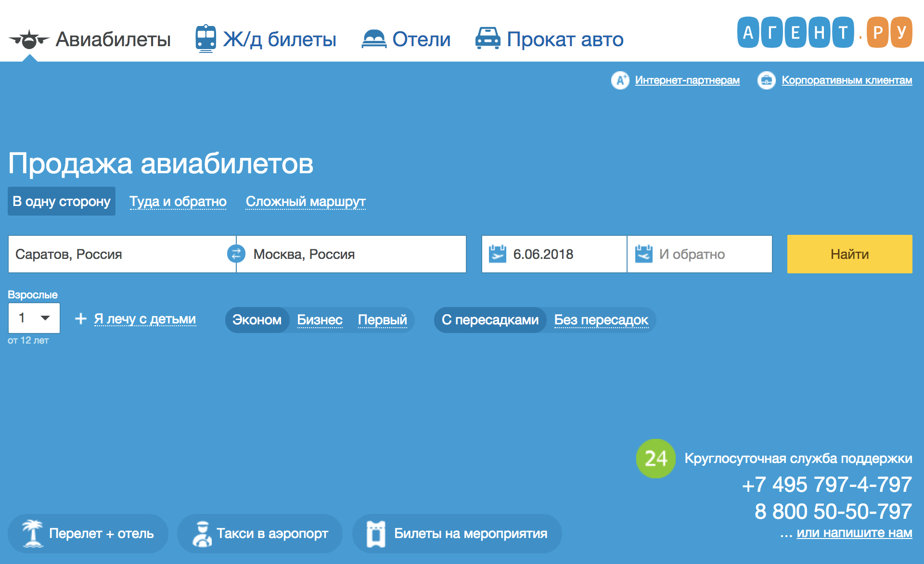Click the ticket icon for events
The image size is (924, 564).
376,534
